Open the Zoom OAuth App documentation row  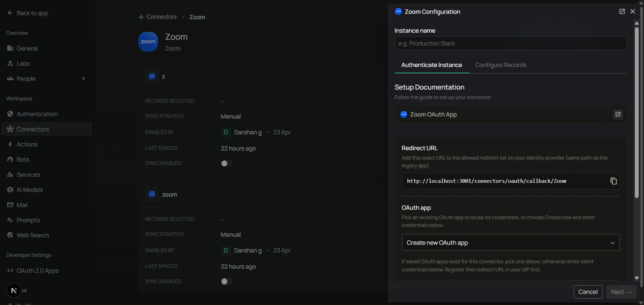pos(510,114)
